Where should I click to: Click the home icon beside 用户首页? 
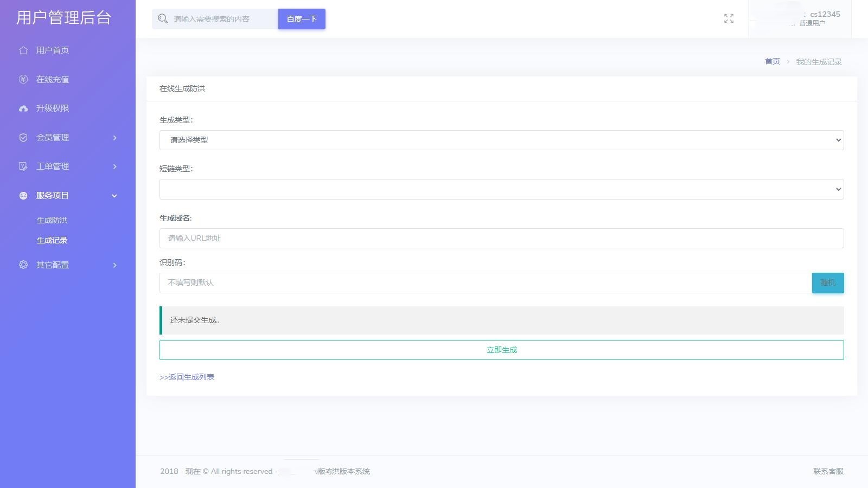coord(23,50)
